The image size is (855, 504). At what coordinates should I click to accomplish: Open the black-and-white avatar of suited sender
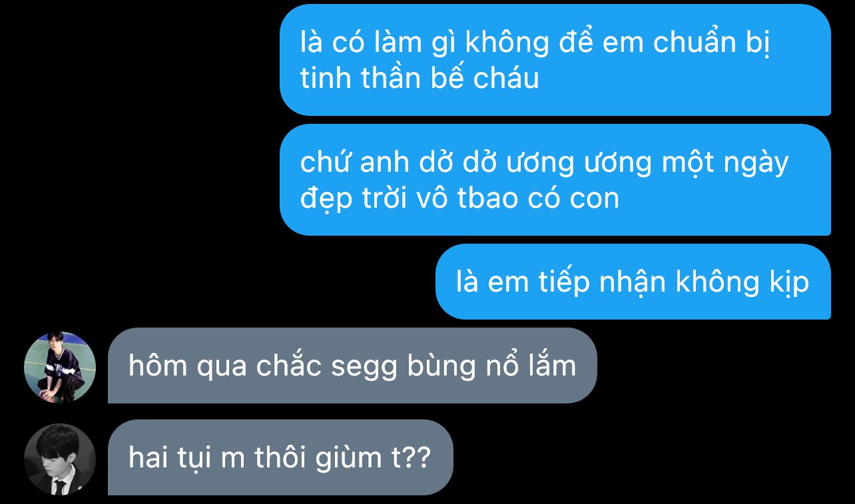coord(60,459)
